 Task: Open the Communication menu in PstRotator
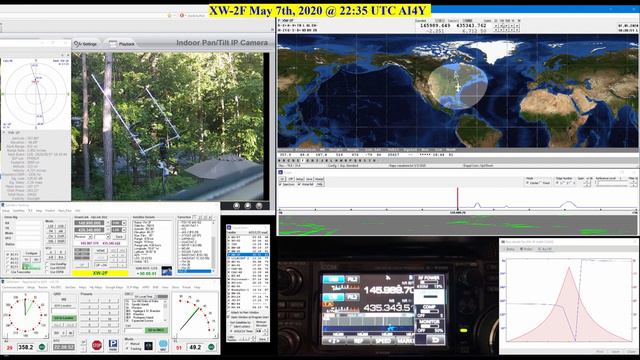click(13, 287)
